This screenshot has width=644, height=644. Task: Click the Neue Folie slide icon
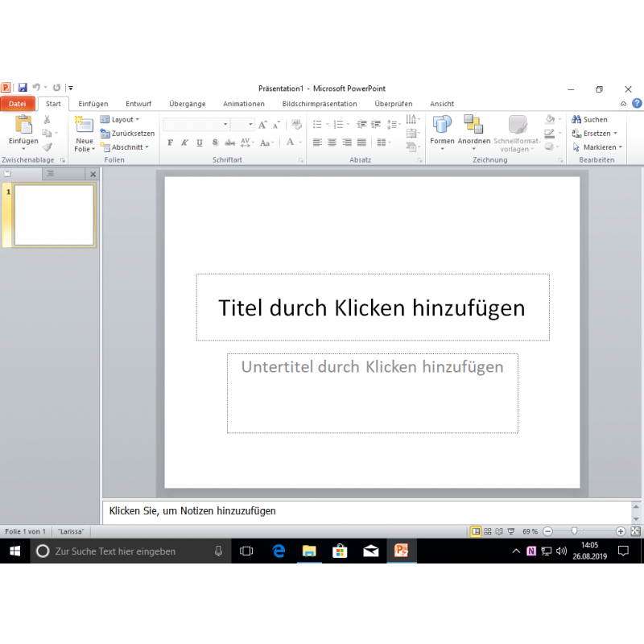coord(84,125)
